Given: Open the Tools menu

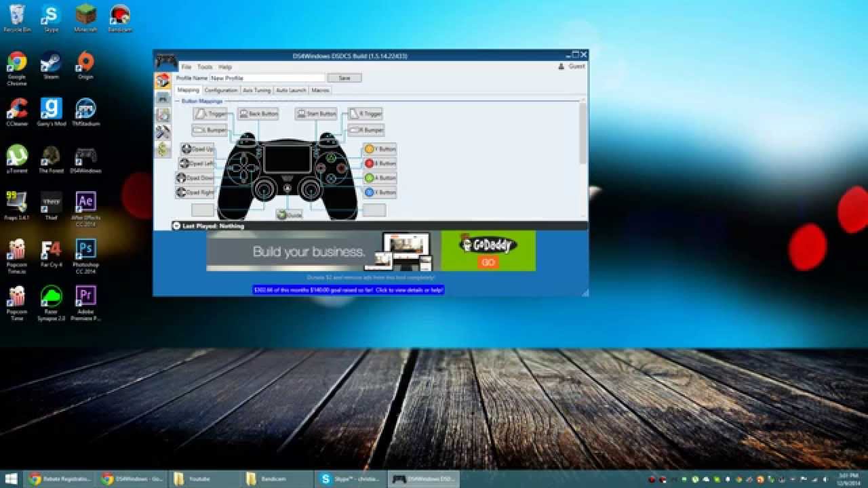Looking at the screenshot, I should [x=205, y=67].
